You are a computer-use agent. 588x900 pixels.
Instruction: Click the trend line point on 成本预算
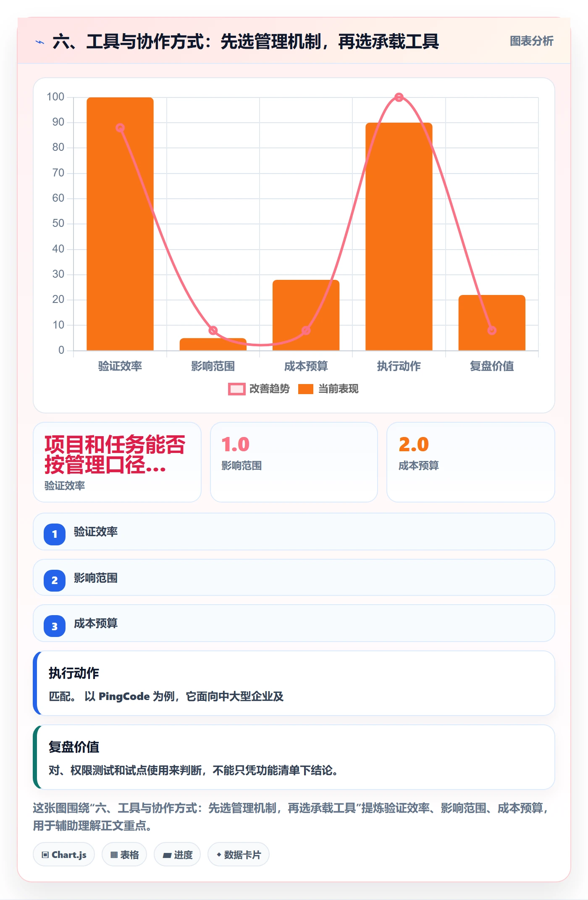(x=306, y=331)
